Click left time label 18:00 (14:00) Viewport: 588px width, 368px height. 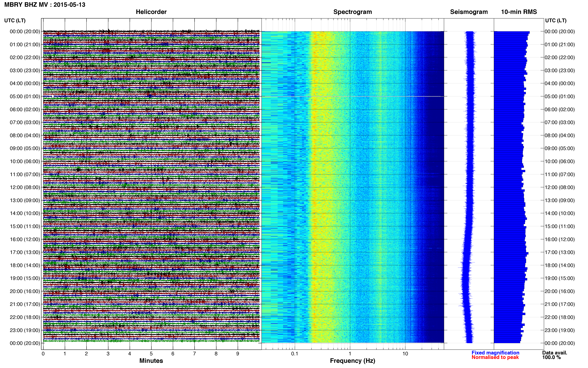click(25, 265)
